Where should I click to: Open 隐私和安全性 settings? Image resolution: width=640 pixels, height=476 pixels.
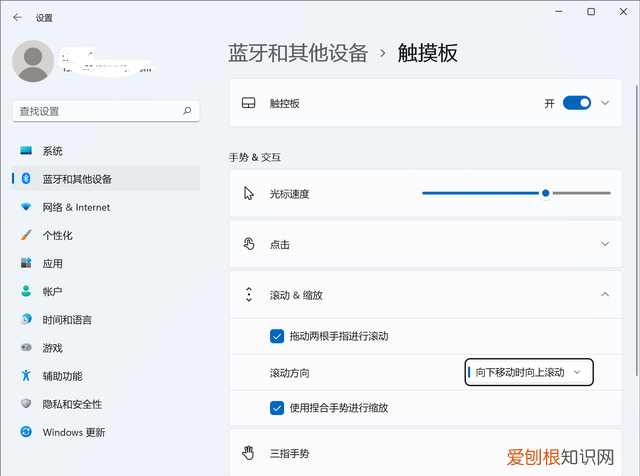coord(106,404)
